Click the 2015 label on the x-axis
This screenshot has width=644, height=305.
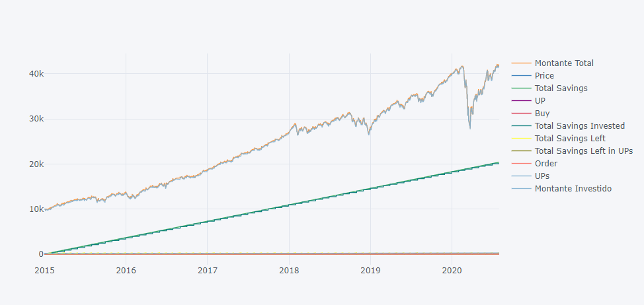[x=44, y=270]
